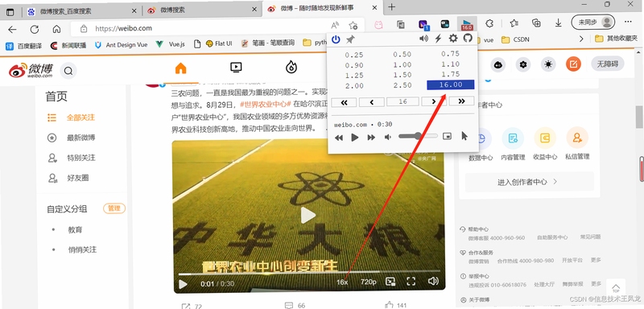Image resolution: width=644 pixels, height=309 pixels.
Task: Set playback speed to 0.75
Action: click(x=451, y=54)
